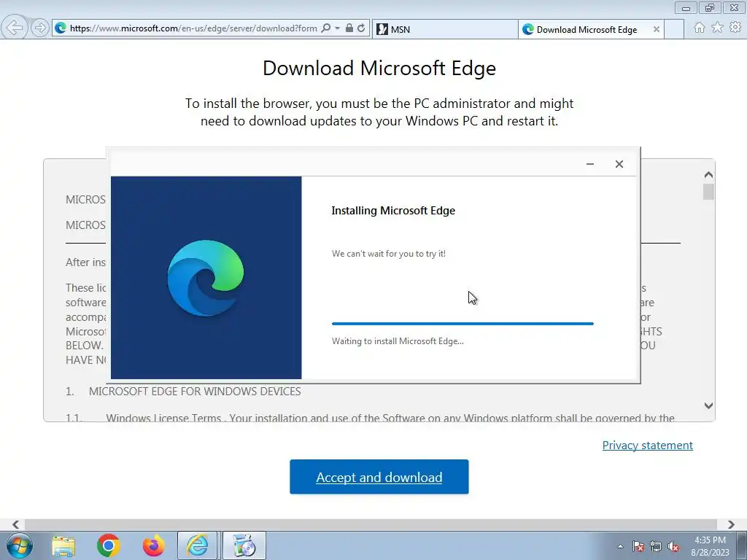Open the address bar autocomplete dropdown arrow
This screenshot has height=560, width=747.
point(337,28)
